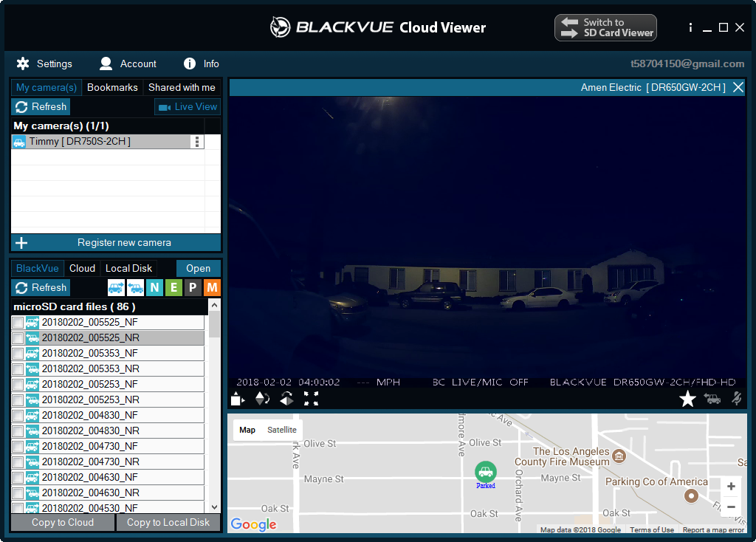Click the Parked car marker on map
This screenshot has height=542, width=756.
tap(486, 473)
